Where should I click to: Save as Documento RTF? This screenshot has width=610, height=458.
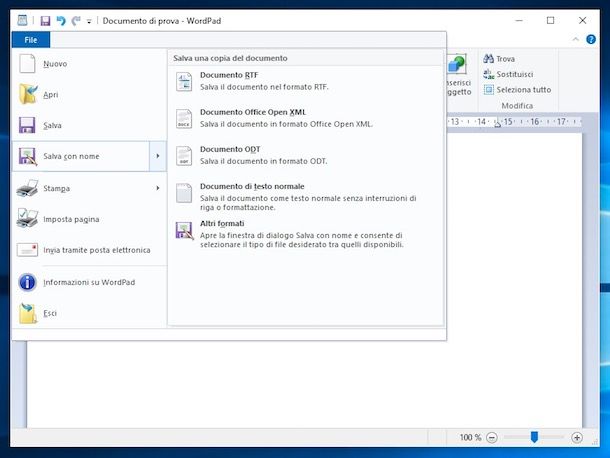[306, 81]
